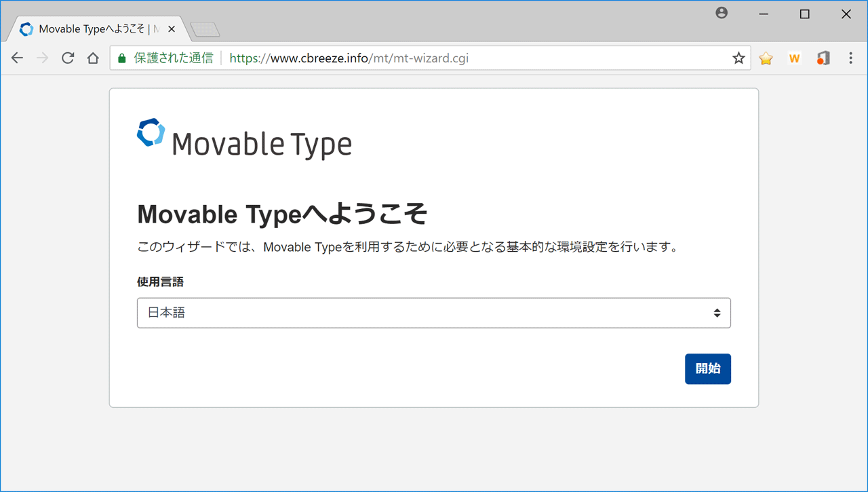Click the Chrome profile avatar icon
Viewport: 868px width, 492px height.
(x=722, y=13)
